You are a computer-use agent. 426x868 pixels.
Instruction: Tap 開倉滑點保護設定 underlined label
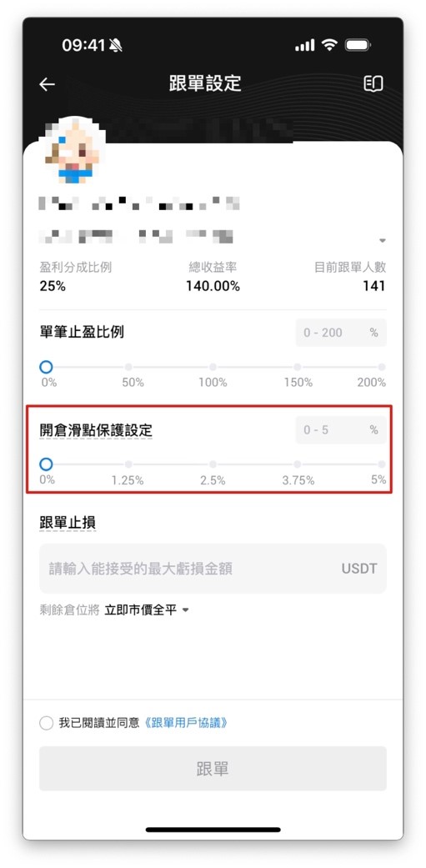pos(96,429)
